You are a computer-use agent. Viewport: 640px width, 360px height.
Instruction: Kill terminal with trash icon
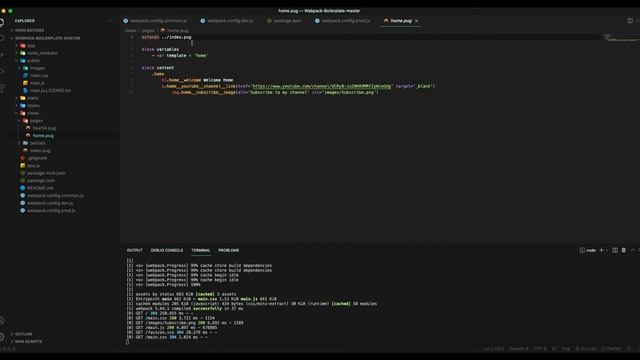(x=624, y=250)
